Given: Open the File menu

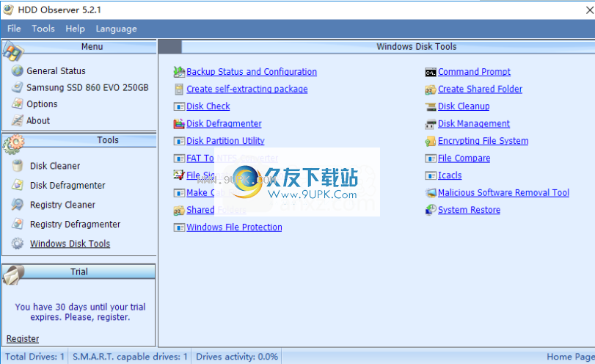Looking at the screenshot, I should 14,29.
